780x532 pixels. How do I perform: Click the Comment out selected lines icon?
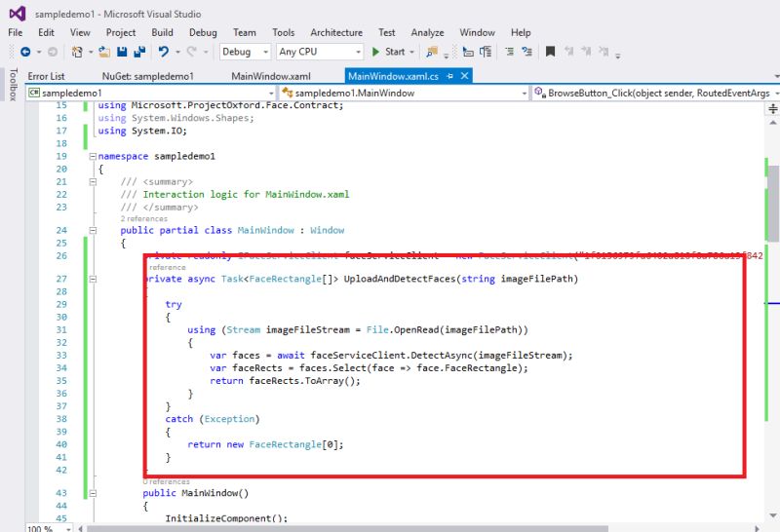pyautogui.click(x=509, y=52)
